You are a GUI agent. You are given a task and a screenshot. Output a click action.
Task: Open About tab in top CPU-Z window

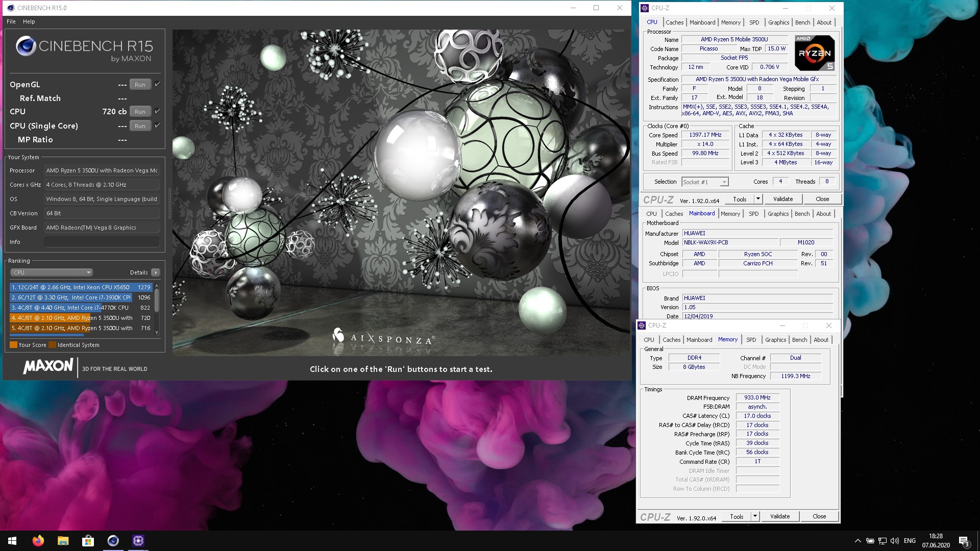(x=824, y=22)
